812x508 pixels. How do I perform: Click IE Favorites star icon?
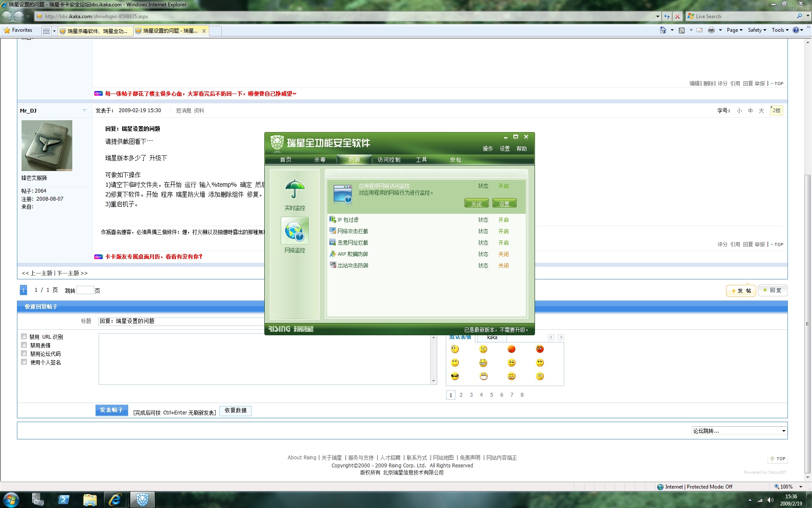pyautogui.click(x=7, y=30)
